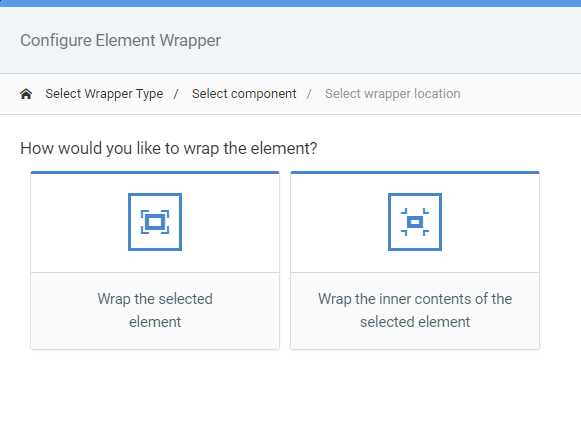Click the wrap inner contents icon
This screenshot has height=434, width=581.
415,222
